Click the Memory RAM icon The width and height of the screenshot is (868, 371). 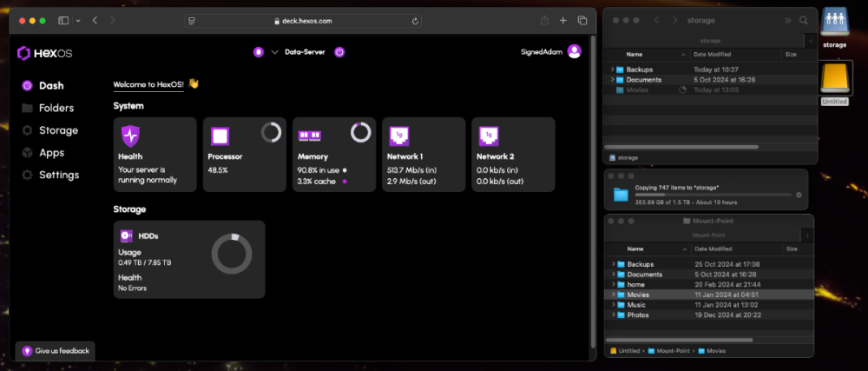pyautogui.click(x=309, y=136)
